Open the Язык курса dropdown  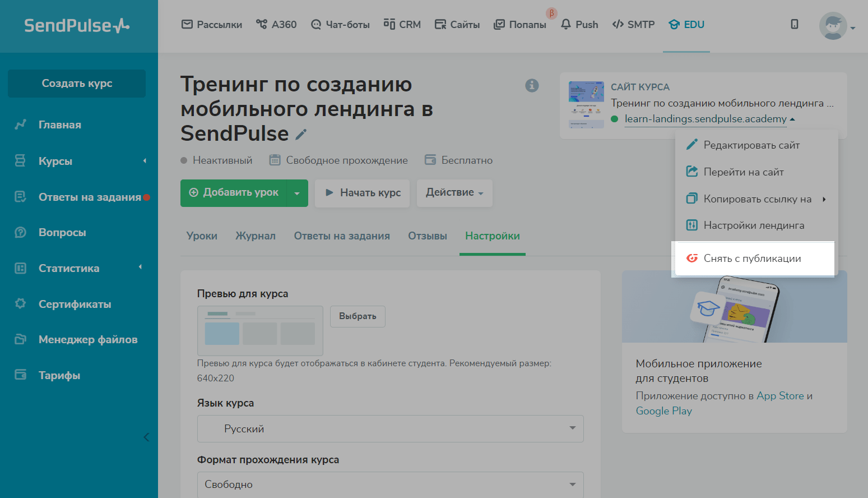tap(390, 428)
